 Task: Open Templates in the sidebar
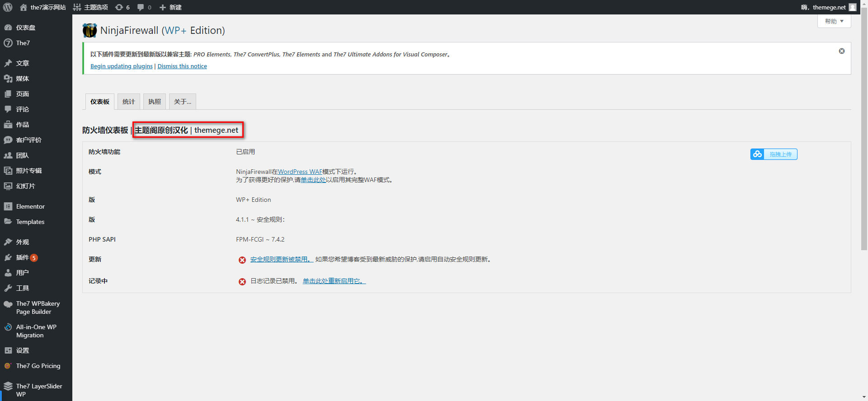tap(36, 222)
